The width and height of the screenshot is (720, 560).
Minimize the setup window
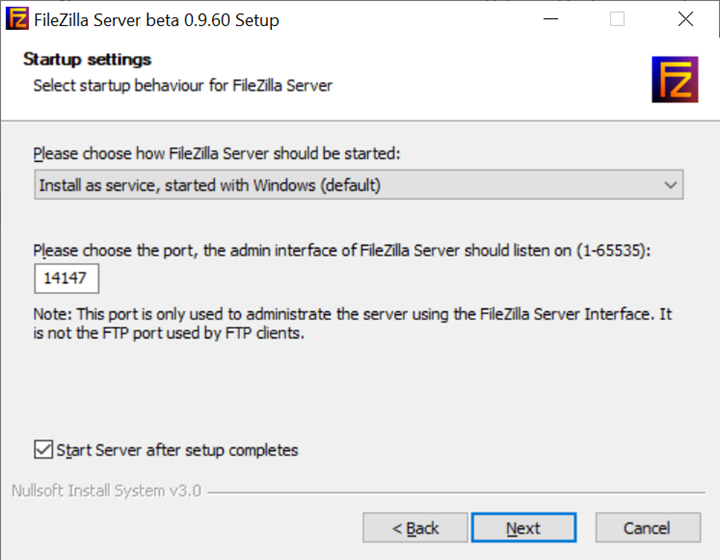coord(551,19)
